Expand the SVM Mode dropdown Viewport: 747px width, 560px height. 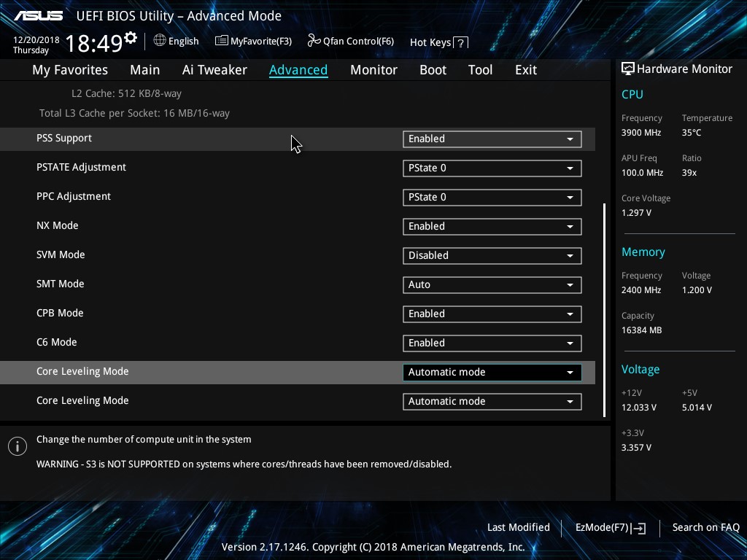point(492,256)
